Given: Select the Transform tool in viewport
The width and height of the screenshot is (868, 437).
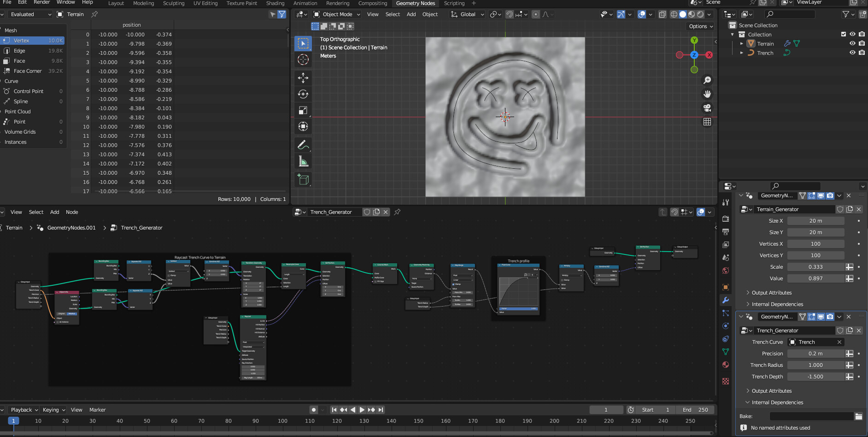Looking at the screenshot, I should tap(303, 126).
